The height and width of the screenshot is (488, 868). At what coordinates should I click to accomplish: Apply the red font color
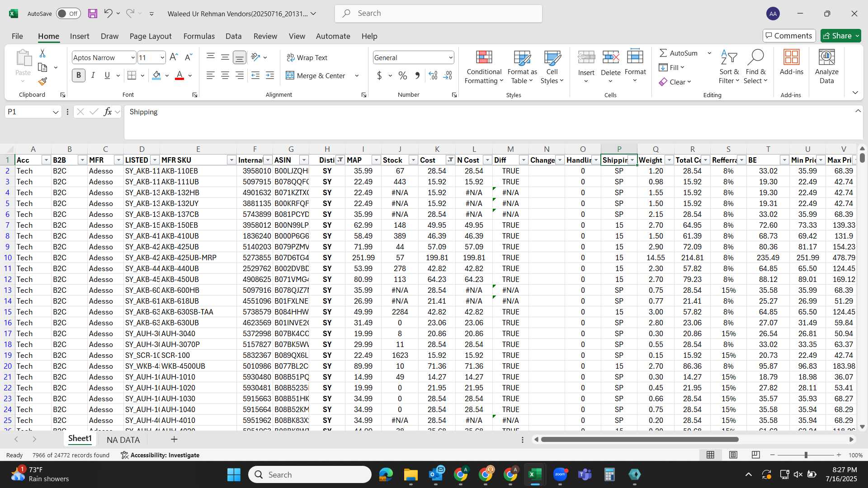179,75
